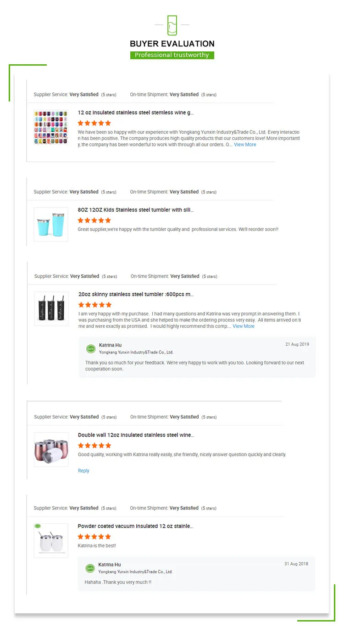Open the white powder coated tumblers thumbnail
The height and width of the screenshot is (644, 344).
51,541
